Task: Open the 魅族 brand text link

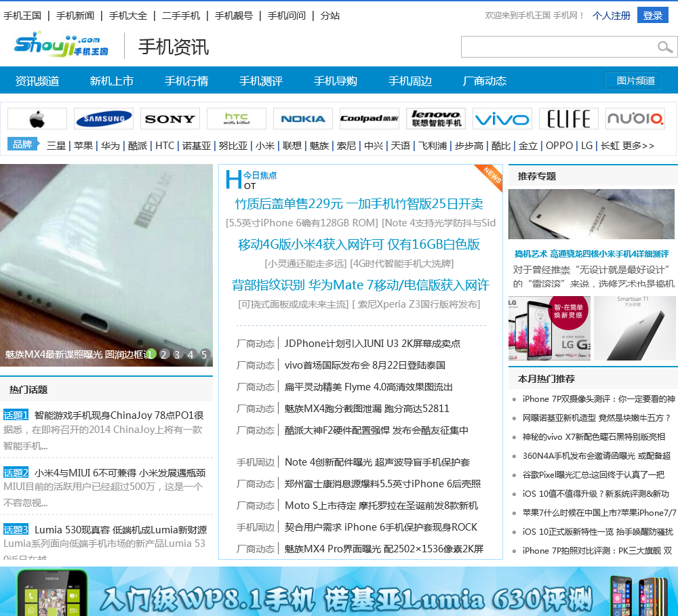Action: 319,146
